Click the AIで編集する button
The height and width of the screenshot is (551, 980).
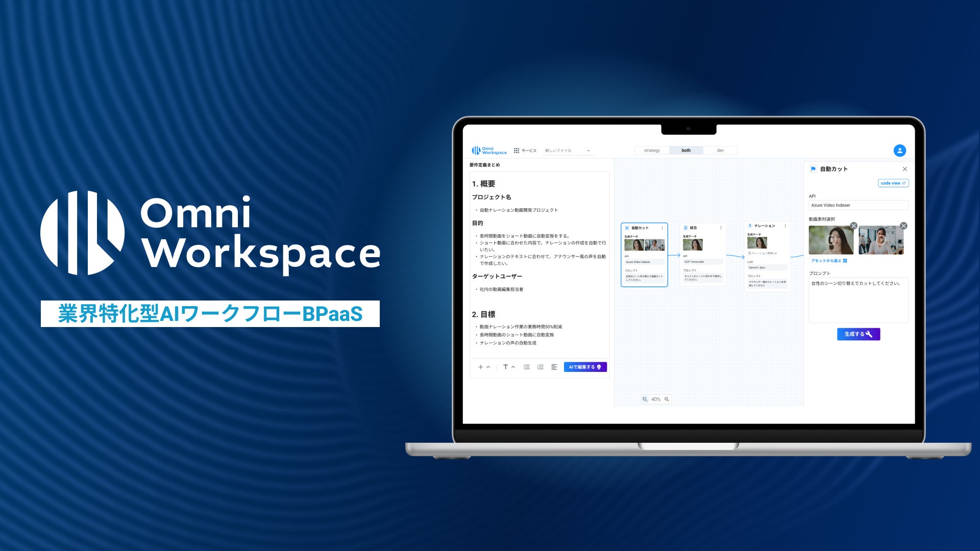[x=585, y=367]
